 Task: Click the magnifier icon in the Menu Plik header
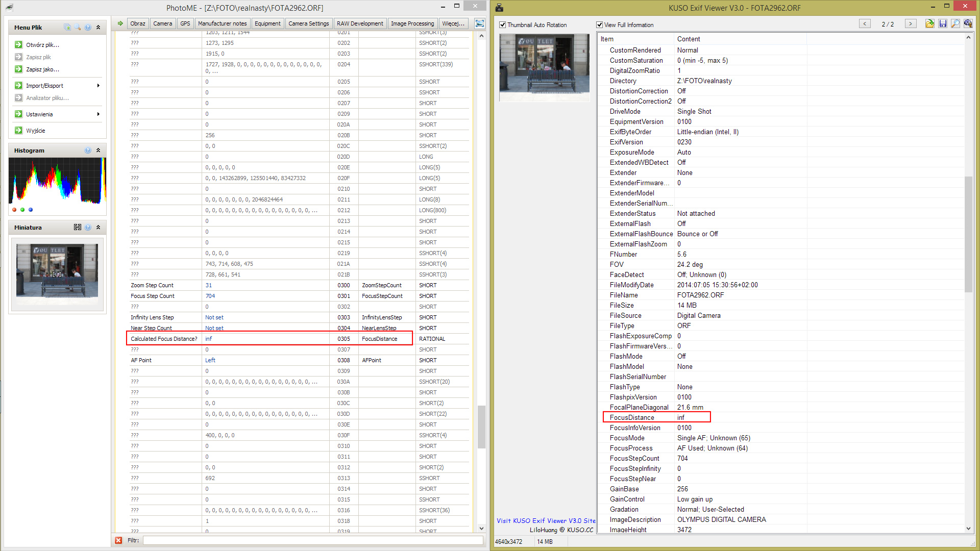[78, 27]
